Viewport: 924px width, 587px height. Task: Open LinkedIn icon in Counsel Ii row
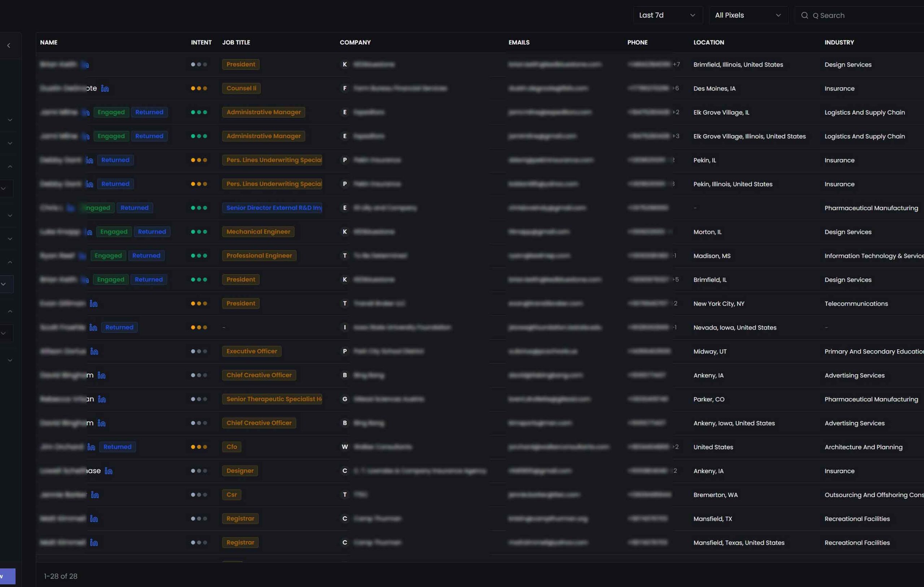coord(105,89)
